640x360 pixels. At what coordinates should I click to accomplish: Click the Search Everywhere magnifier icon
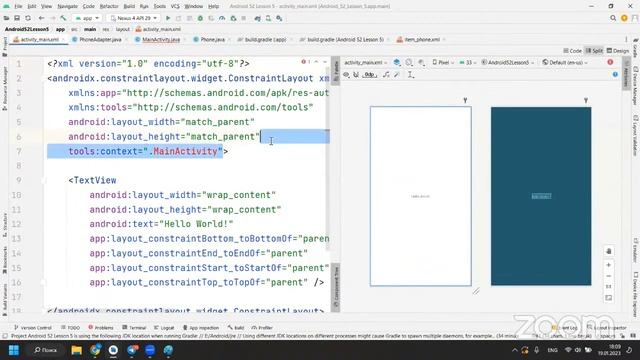coord(613,18)
